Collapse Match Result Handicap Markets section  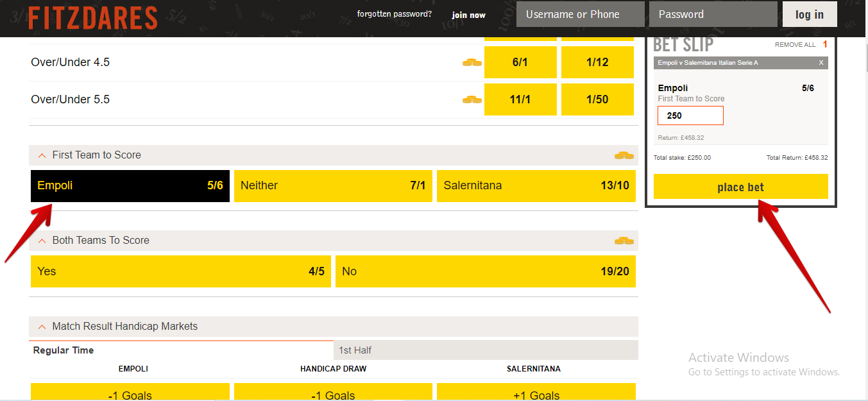pos(42,327)
